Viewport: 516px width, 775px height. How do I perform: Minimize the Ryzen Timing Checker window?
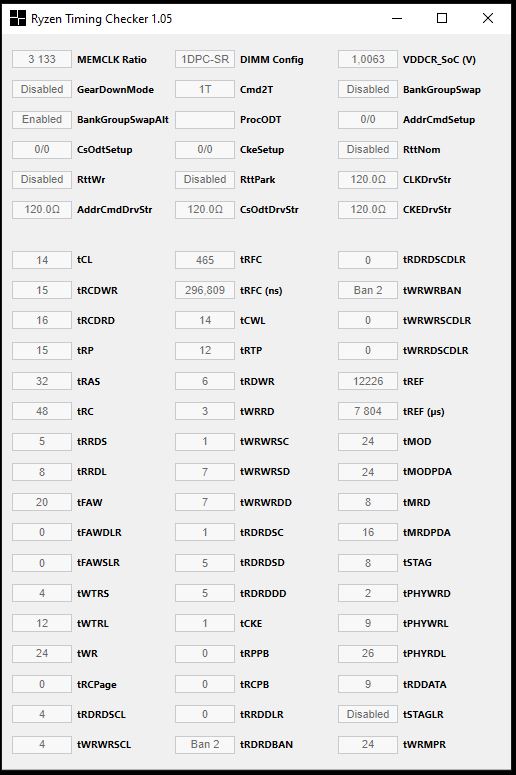tap(397, 18)
